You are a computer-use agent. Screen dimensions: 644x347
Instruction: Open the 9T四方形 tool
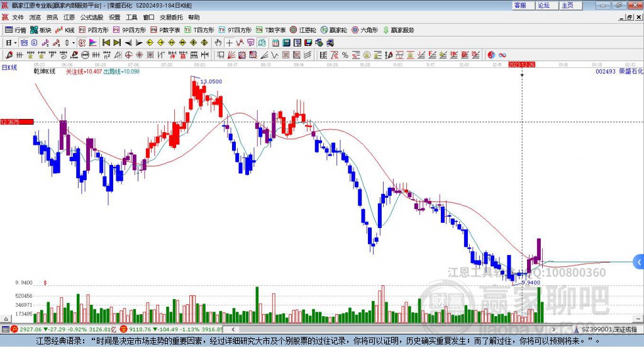[x=235, y=30]
